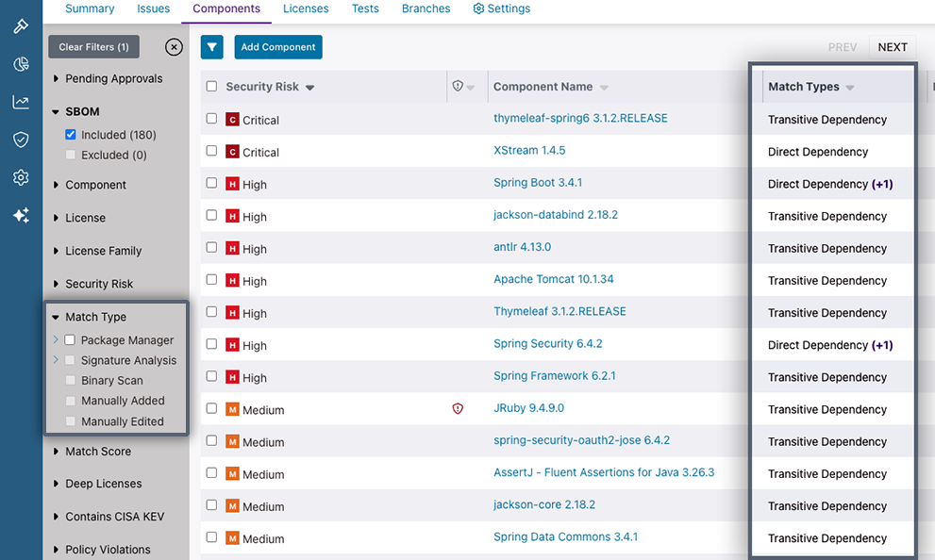Open Component Name column sort arrow
Image resolution: width=935 pixels, height=560 pixels.
[x=604, y=88]
